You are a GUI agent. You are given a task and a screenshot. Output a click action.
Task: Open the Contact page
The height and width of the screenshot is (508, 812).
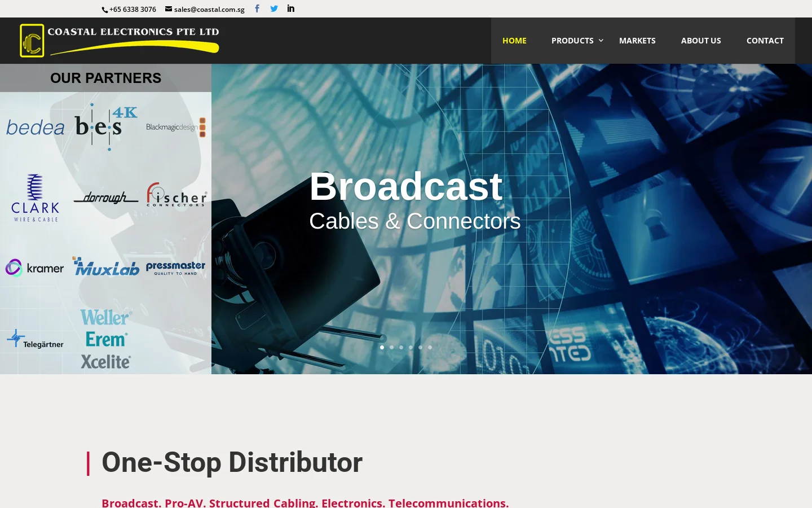765,41
